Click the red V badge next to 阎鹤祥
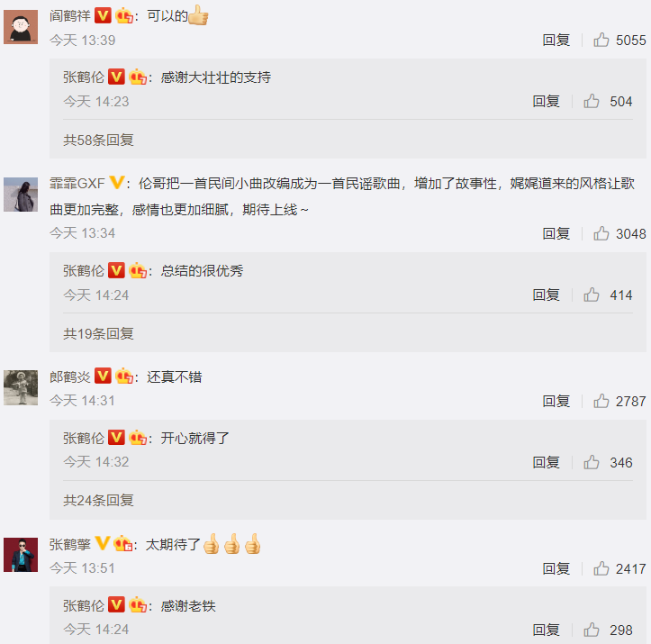Screen dimensions: 651x644 103,16
